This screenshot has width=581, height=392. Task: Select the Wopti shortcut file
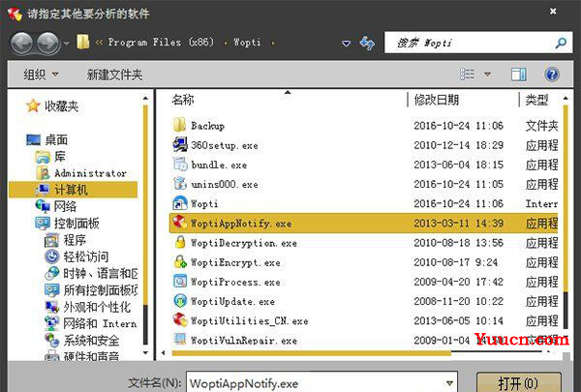point(204,204)
